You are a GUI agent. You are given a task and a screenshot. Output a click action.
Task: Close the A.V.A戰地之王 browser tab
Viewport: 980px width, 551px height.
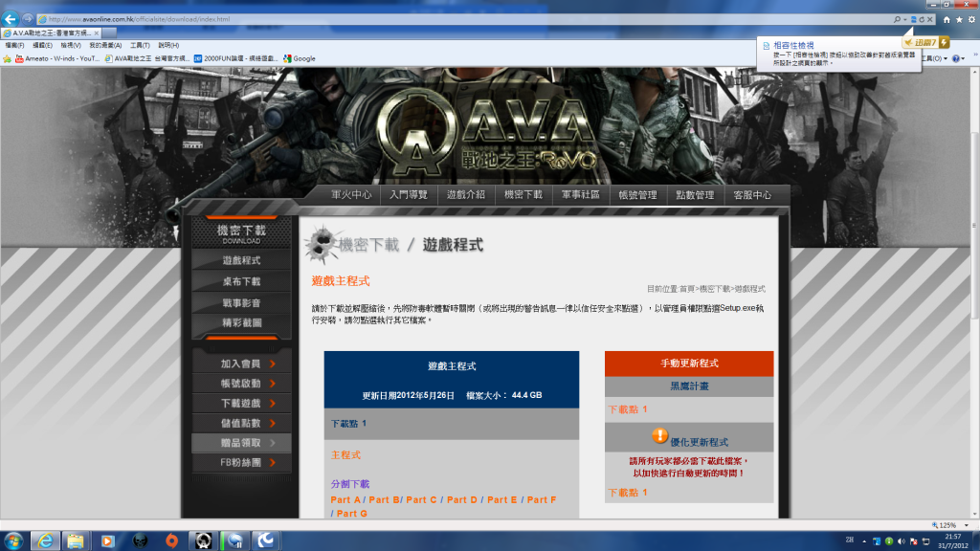[x=97, y=33]
